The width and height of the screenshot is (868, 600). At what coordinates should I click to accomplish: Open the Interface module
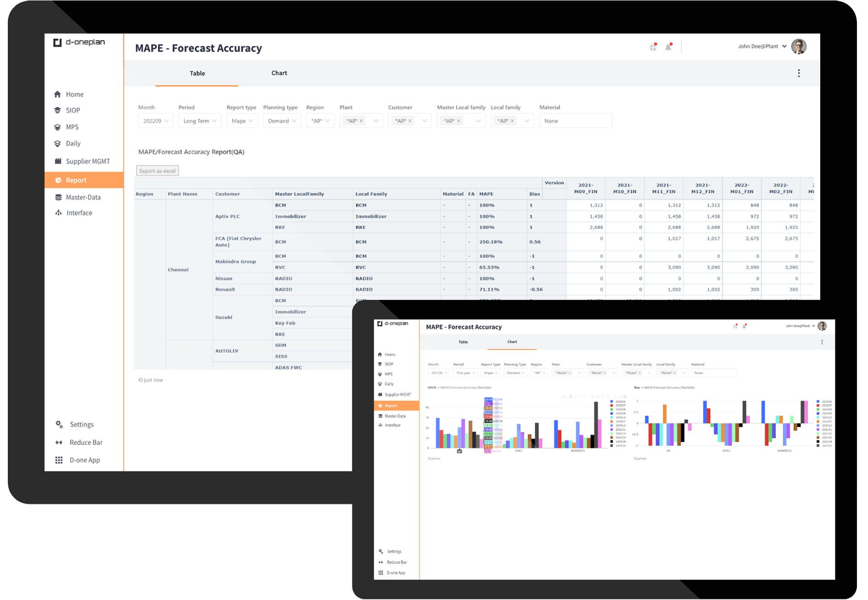[79, 212]
